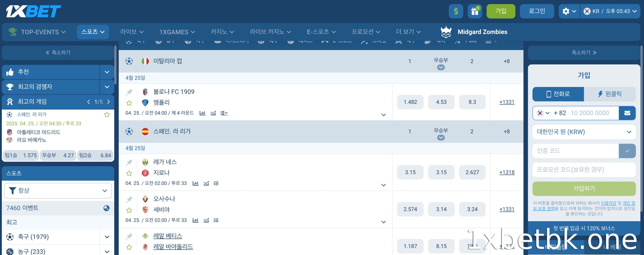The height and width of the screenshot is (255, 644).
Task: Click the envelope icon next to phone number field
Action: (x=627, y=113)
